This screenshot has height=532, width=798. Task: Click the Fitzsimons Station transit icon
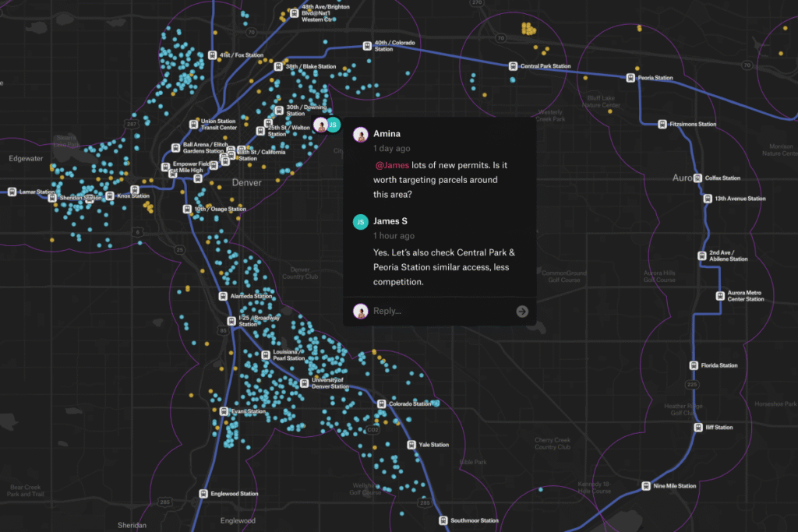point(662,124)
